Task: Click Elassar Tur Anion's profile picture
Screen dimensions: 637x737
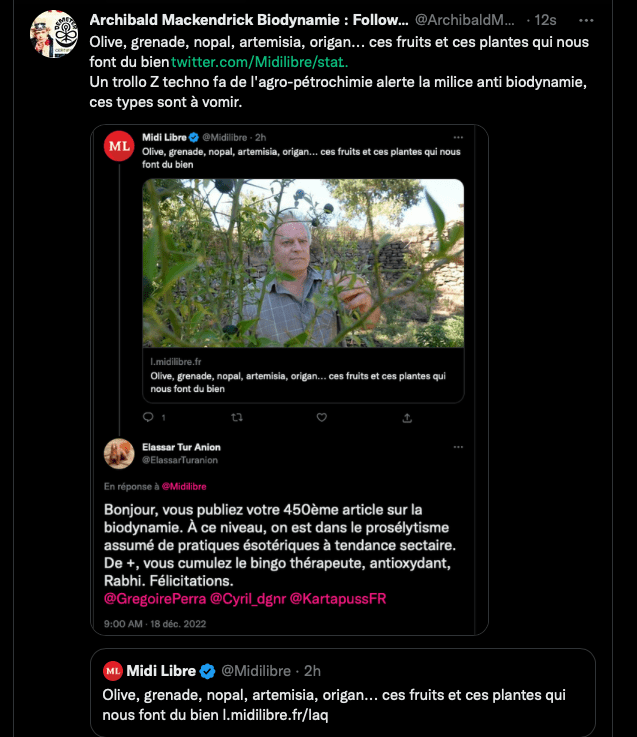Action: tap(120, 453)
